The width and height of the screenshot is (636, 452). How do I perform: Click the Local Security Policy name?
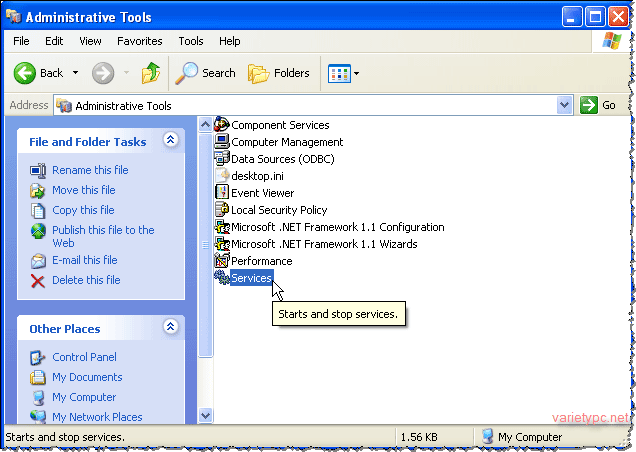click(x=279, y=210)
